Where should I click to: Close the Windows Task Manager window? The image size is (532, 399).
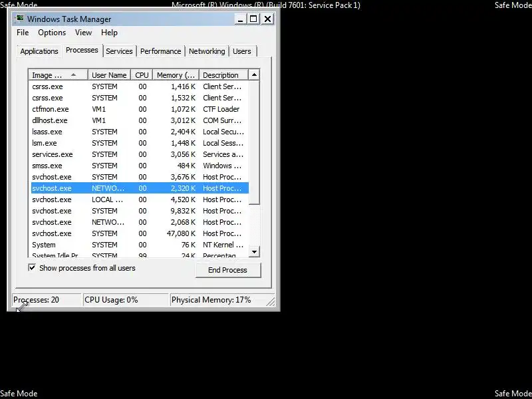(268, 19)
